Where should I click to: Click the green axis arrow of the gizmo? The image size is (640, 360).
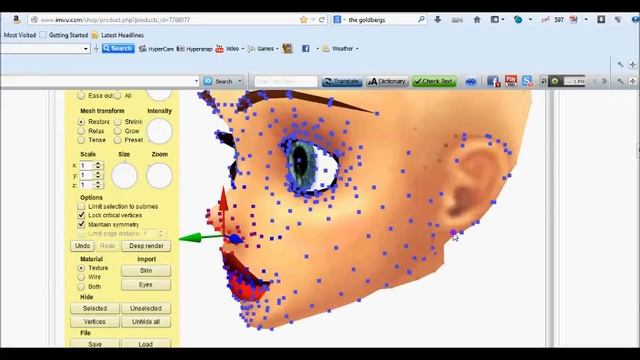190,238
